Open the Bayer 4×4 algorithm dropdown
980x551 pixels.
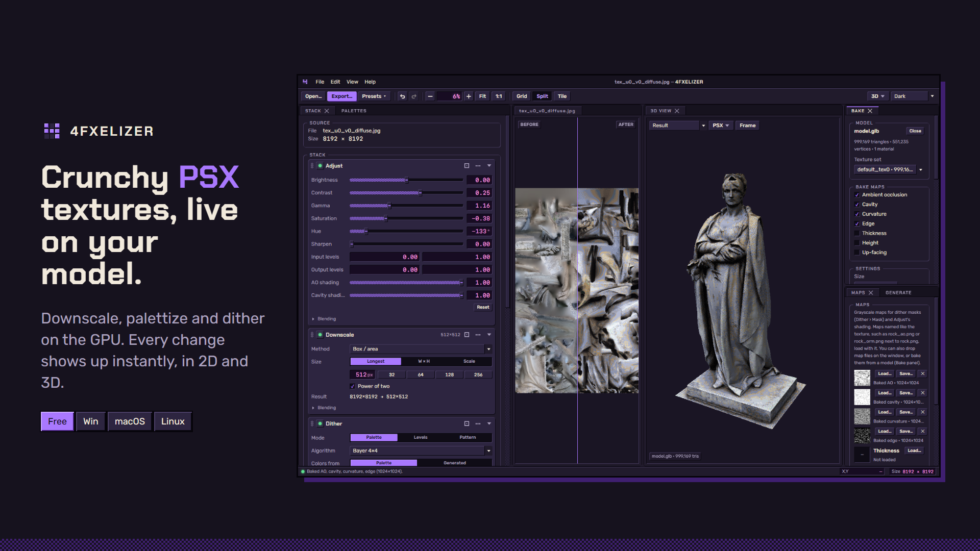(421, 450)
